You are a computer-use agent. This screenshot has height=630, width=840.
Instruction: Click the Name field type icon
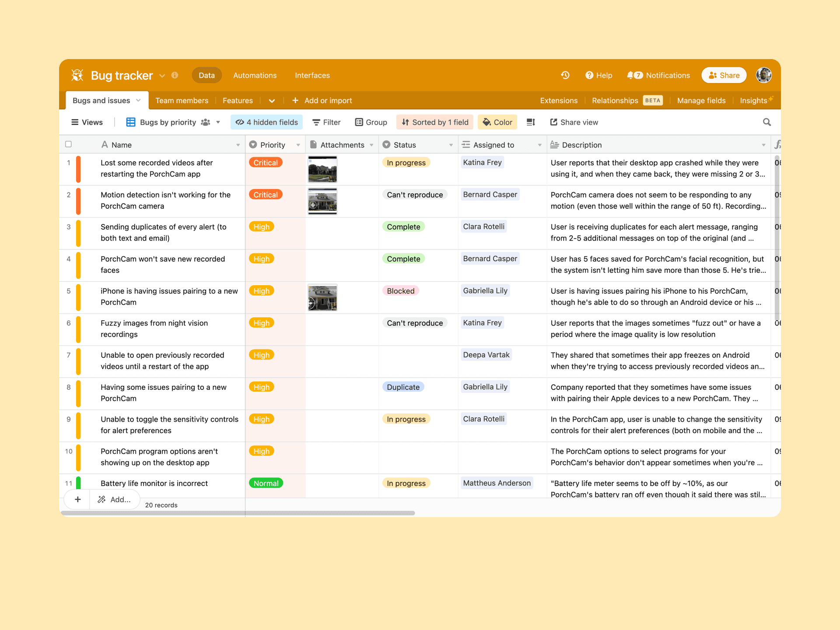coord(105,144)
